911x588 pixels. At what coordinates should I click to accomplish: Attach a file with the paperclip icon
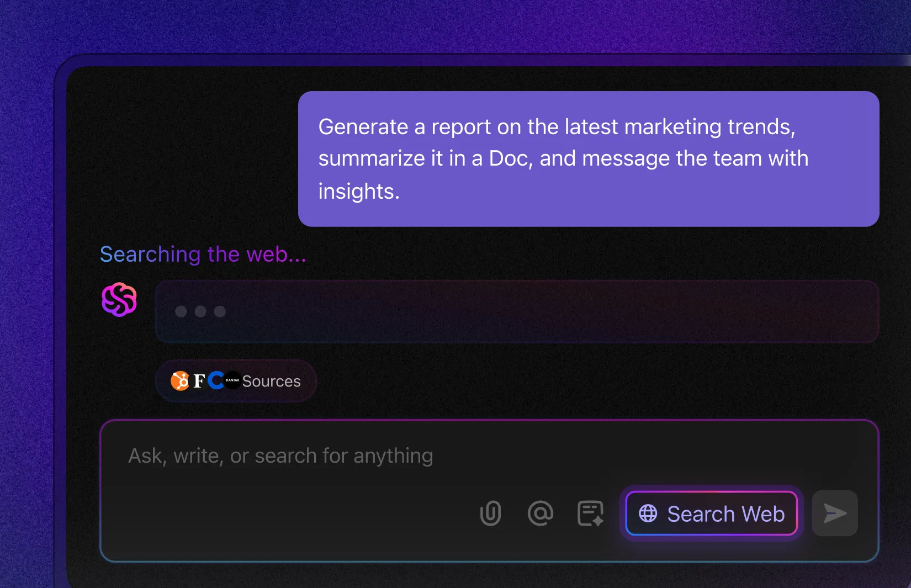pos(490,513)
